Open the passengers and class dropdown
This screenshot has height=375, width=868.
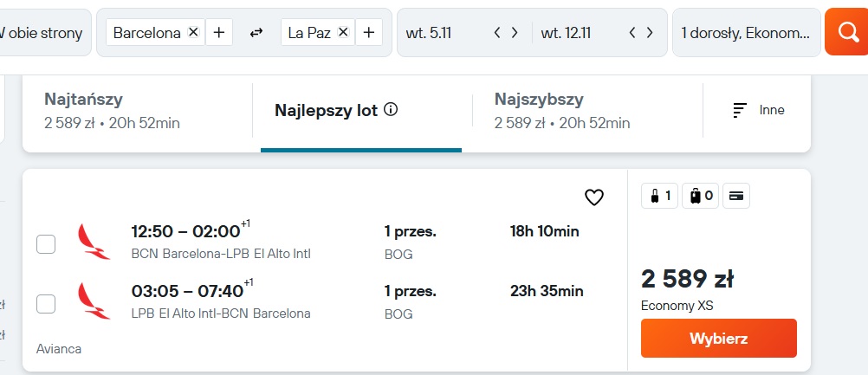coord(746,33)
